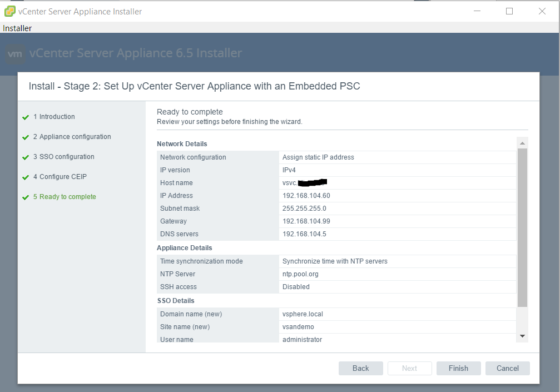Select the Gateway value 192.168.104.99
Image resolution: width=560 pixels, height=392 pixels.
pos(306,221)
